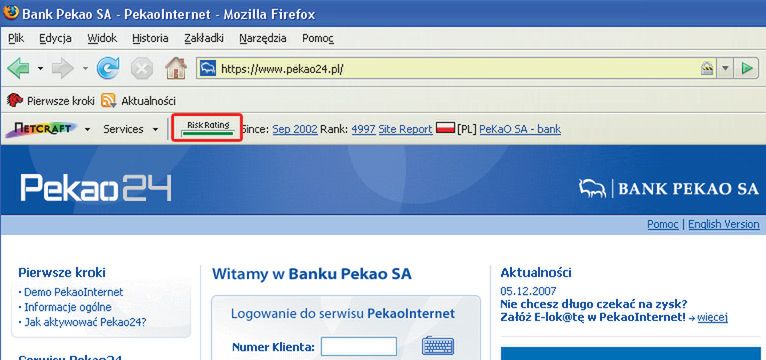
Task: Click the Logowanie do serwisu PekaoInternet heading
Action: click(x=342, y=313)
